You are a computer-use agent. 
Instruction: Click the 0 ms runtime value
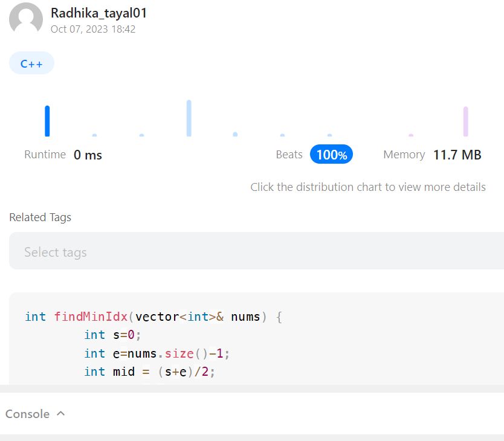click(x=88, y=155)
